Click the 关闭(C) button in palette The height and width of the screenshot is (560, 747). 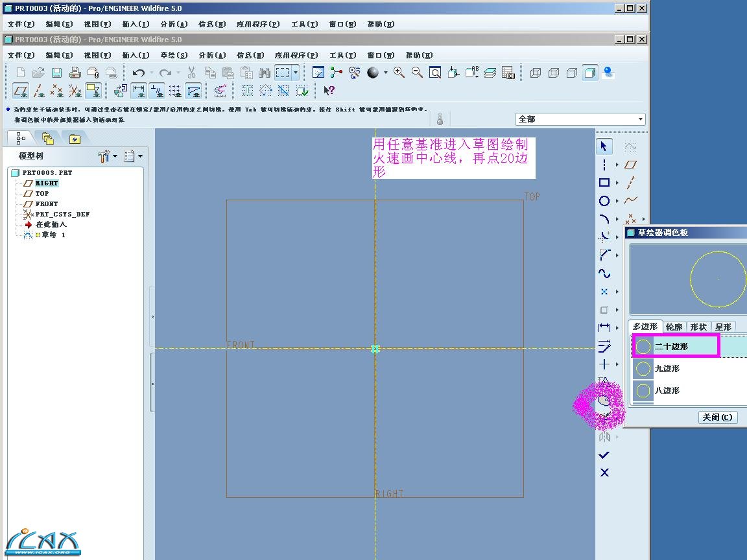[717, 417]
